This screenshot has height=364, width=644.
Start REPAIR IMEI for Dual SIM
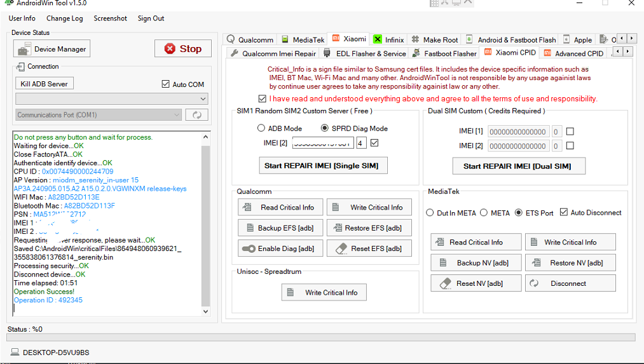[519, 166]
